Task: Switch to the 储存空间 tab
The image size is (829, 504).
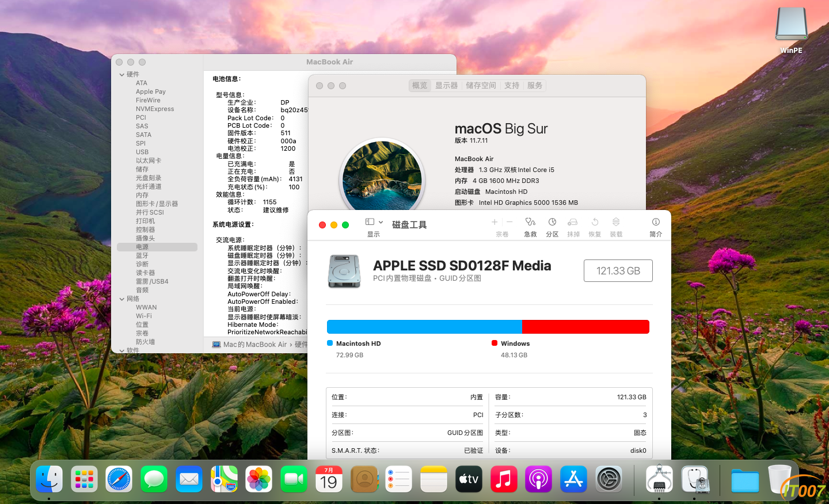Action: point(481,85)
